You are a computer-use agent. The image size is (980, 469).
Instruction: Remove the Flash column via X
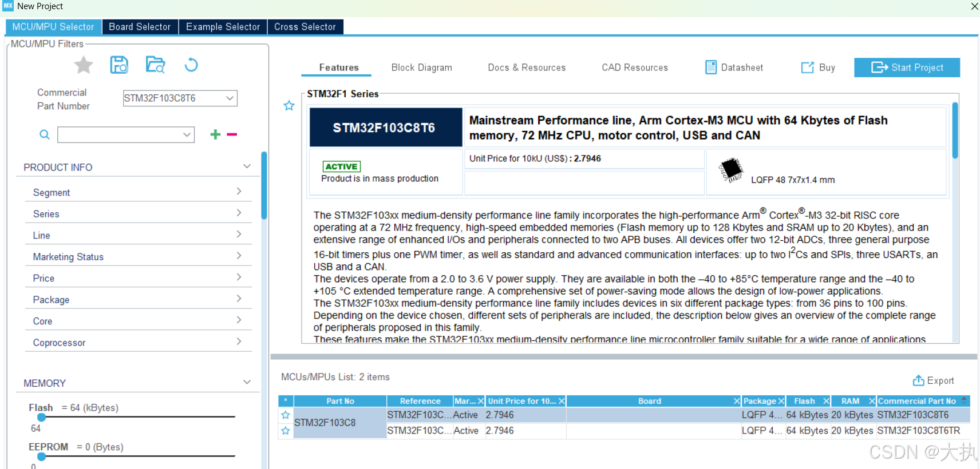[826, 401]
